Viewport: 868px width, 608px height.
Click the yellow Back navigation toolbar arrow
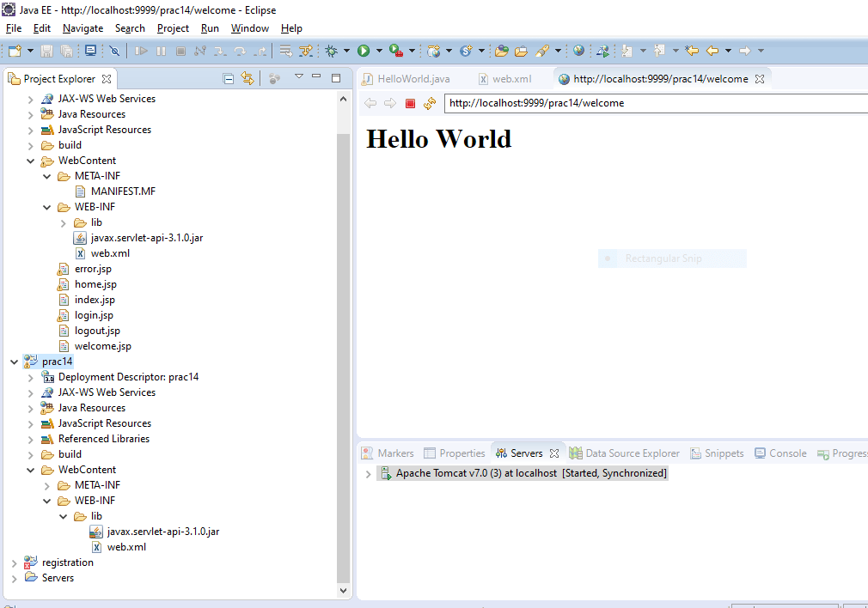(712, 51)
